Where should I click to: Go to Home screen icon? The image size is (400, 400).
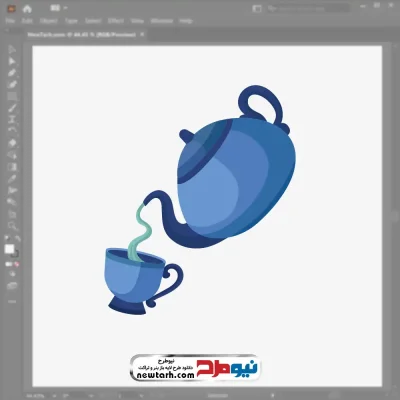(27, 9)
